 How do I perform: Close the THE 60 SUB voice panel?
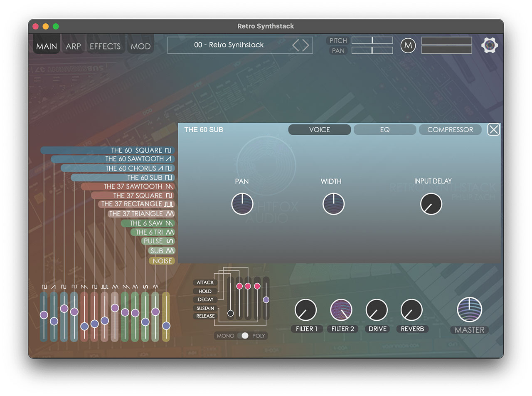point(493,130)
